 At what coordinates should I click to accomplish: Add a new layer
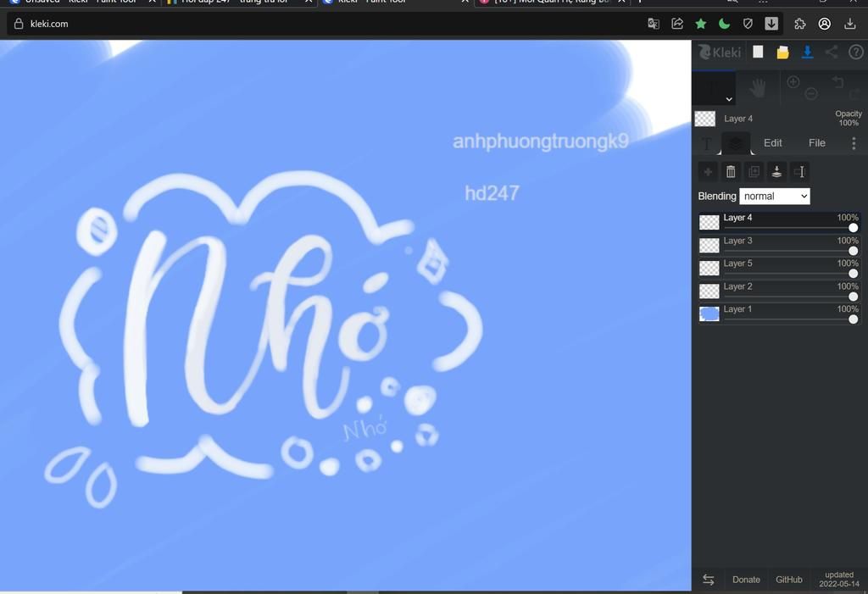coord(708,172)
